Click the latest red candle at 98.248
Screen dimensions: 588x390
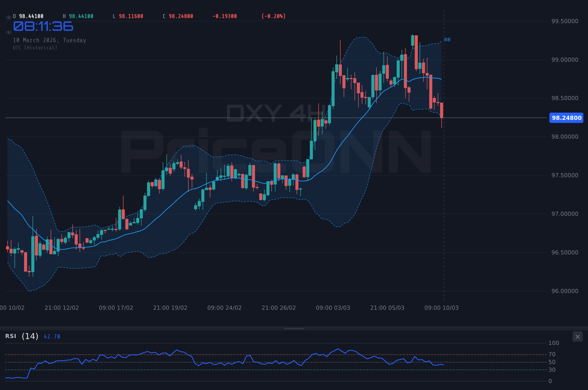[x=442, y=110]
